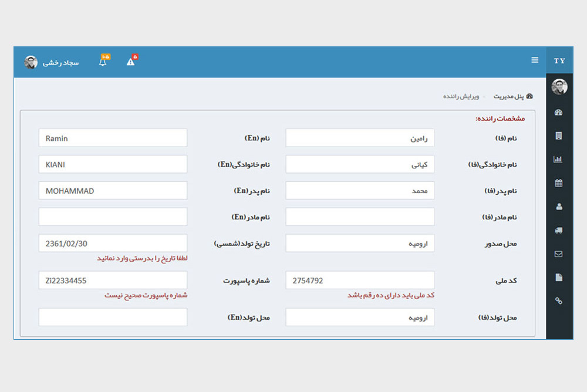This screenshot has width=587, height=392.
Task: Open the سجاد رخشی user name menu
Action: coord(60,63)
